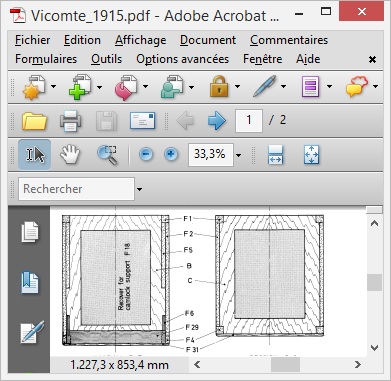The image size is (391, 381).
Task: Zoom in with the plus button
Action: tap(171, 154)
